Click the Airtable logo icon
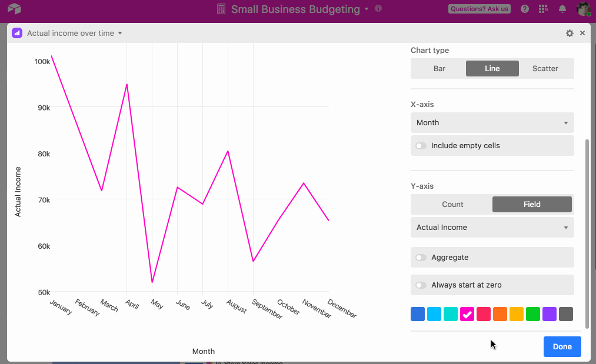 (x=14, y=8)
